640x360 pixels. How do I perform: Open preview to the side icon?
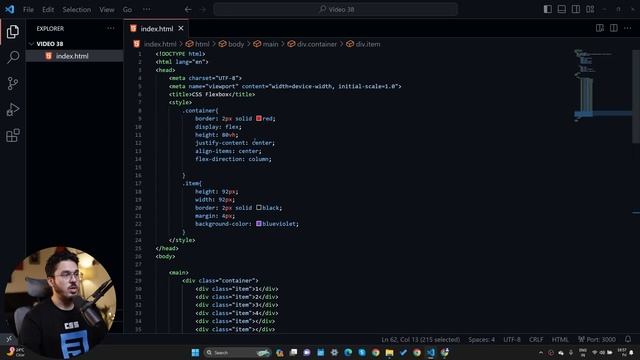coord(600,28)
